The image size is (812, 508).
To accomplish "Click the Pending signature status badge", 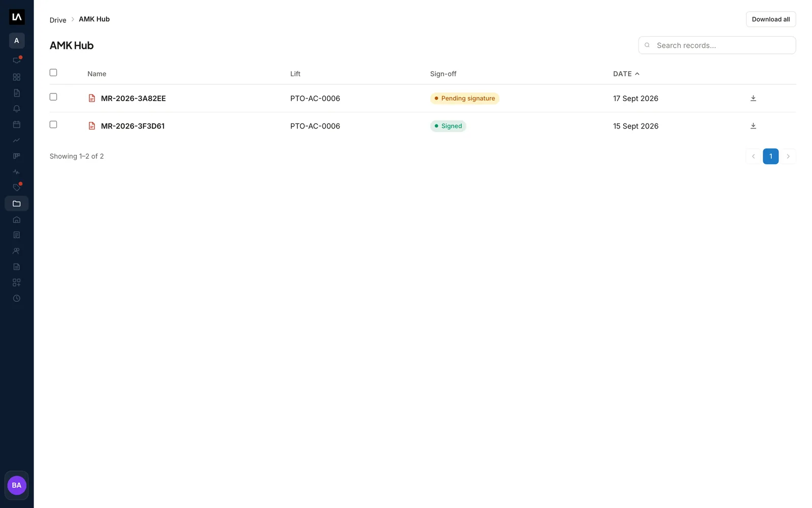I will pos(465,99).
